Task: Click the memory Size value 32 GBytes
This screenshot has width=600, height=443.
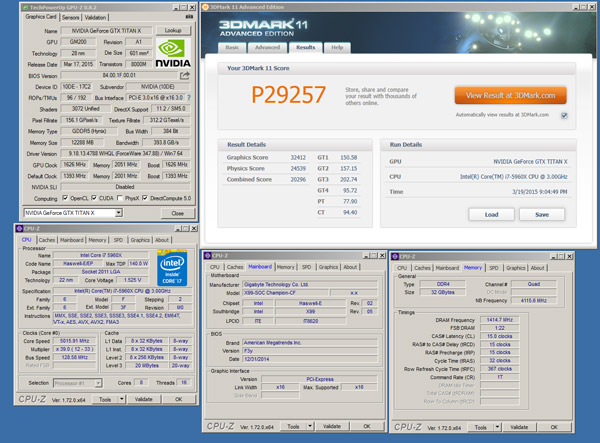Action: (442, 292)
